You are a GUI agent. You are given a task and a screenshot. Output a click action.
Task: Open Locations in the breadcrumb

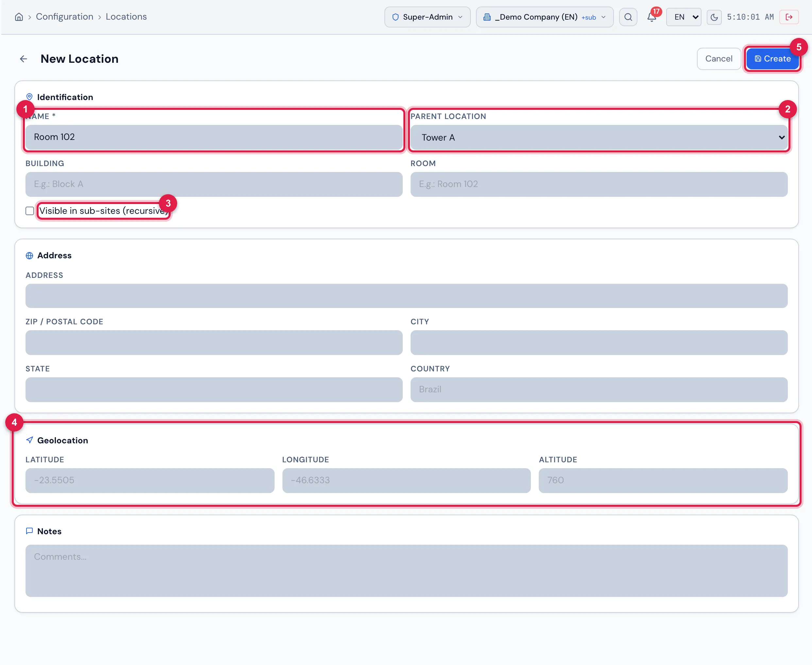127,16
